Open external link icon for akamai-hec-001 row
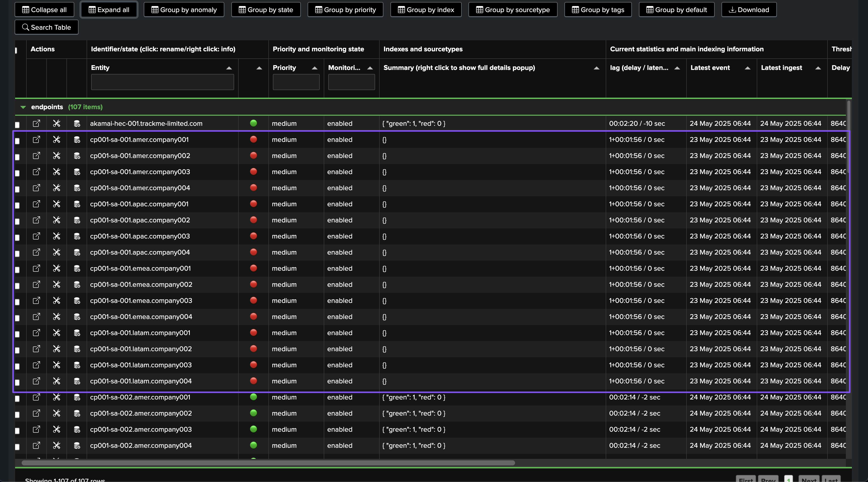Viewport: 868px width, 482px height. click(36, 123)
